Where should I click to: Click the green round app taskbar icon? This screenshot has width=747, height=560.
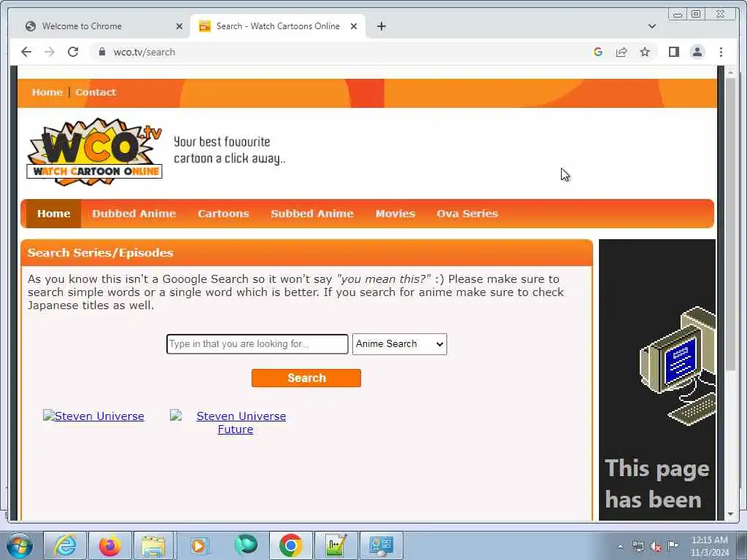pos(245,545)
